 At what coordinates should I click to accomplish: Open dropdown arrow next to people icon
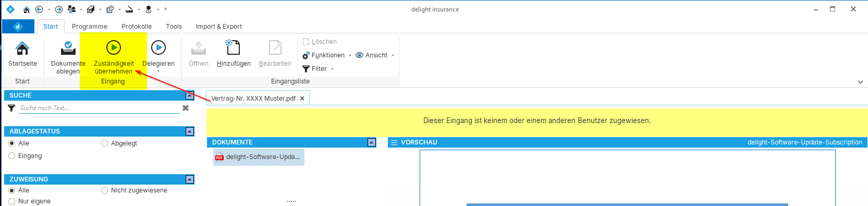[81, 9]
